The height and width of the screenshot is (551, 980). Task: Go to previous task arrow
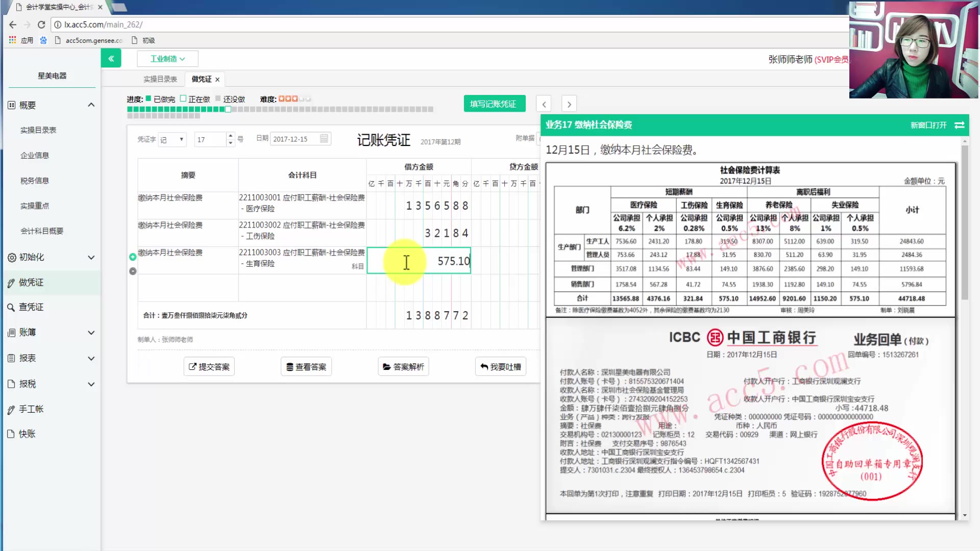pyautogui.click(x=544, y=104)
